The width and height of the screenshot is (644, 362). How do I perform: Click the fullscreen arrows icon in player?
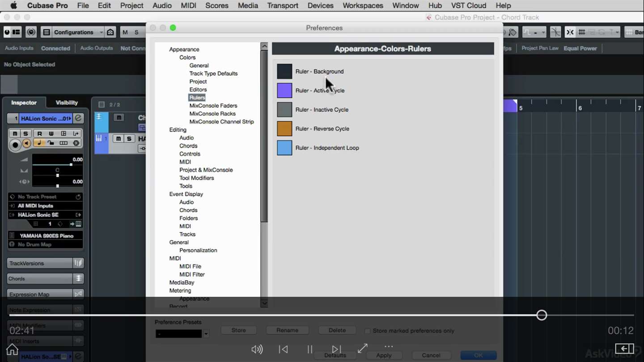click(363, 348)
